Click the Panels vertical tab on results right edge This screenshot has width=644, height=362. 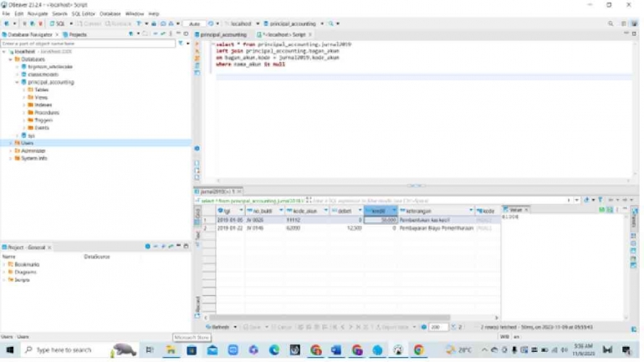click(634, 218)
